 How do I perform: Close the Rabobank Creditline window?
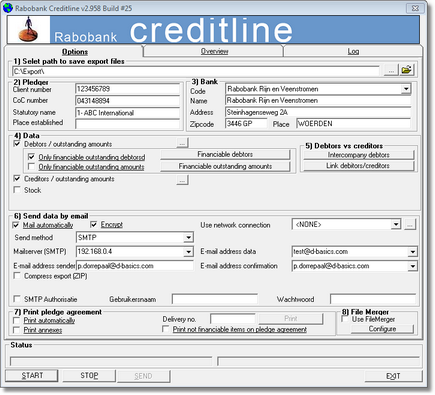click(x=415, y=8)
